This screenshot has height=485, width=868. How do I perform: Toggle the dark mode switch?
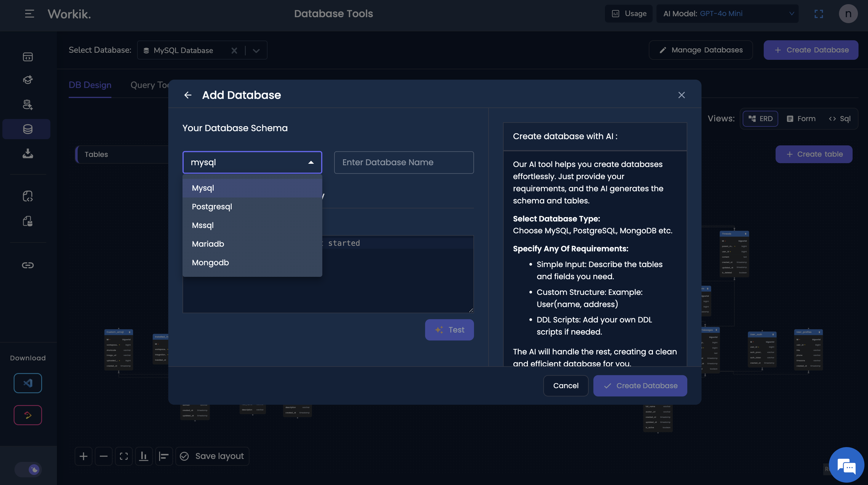point(28,470)
